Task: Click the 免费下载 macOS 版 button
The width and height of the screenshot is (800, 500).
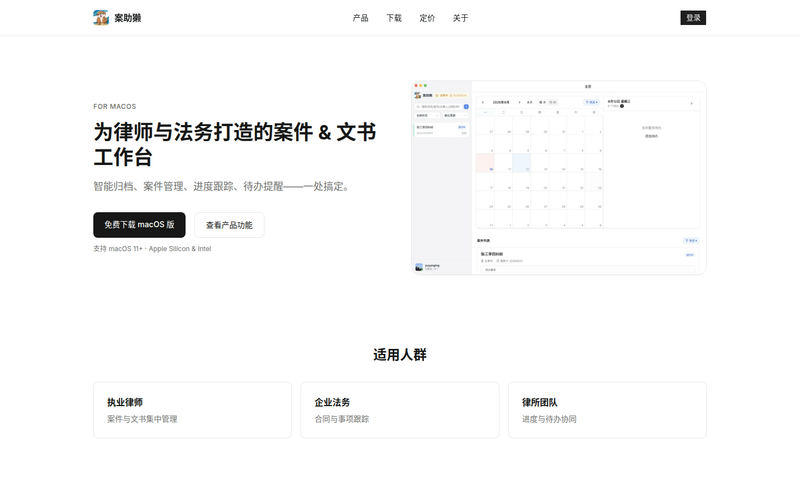Action: point(139,225)
